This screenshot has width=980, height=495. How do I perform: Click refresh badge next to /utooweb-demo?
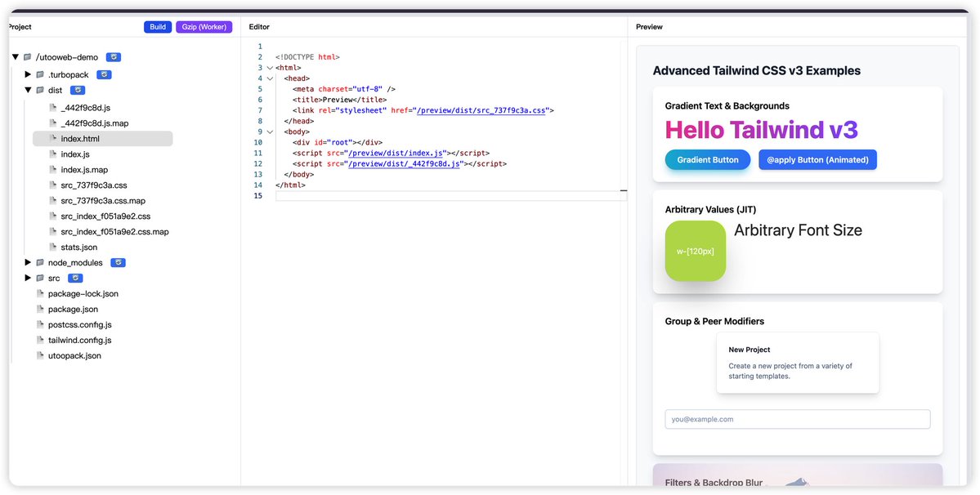click(x=113, y=57)
